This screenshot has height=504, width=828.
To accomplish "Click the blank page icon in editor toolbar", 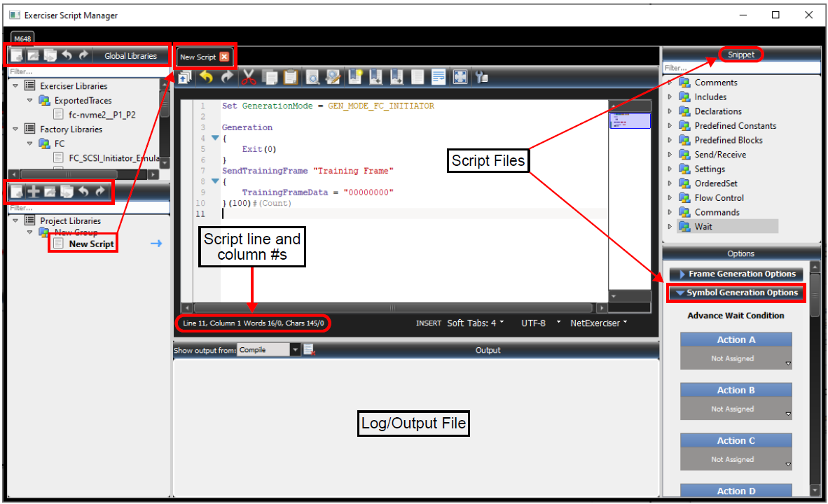I will [x=418, y=78].
